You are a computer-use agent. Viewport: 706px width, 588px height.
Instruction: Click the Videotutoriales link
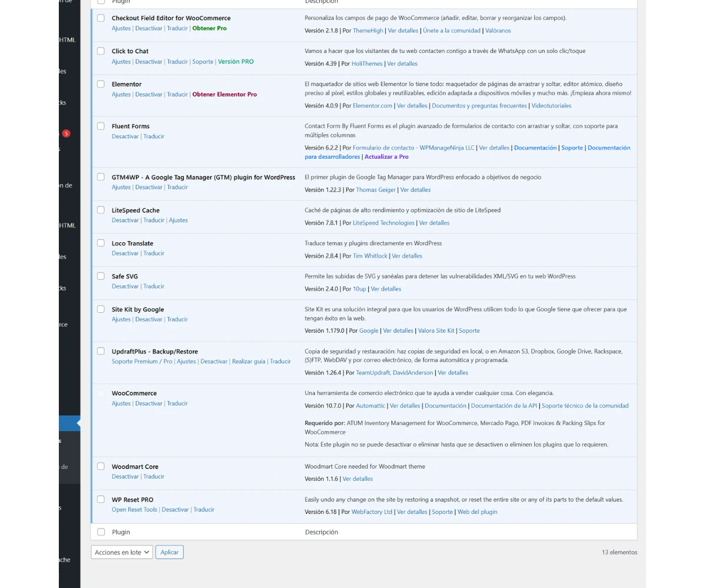click(x=551, y=106)
